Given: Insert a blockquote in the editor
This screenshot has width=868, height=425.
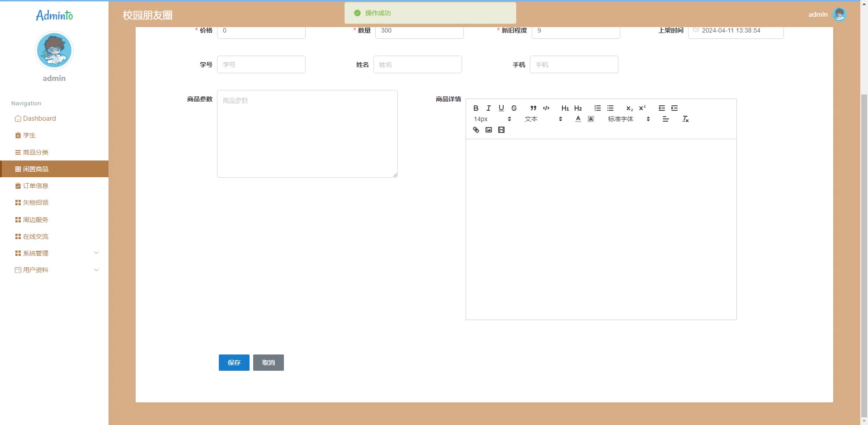Looking at the screenshot, I should (533, 108).
